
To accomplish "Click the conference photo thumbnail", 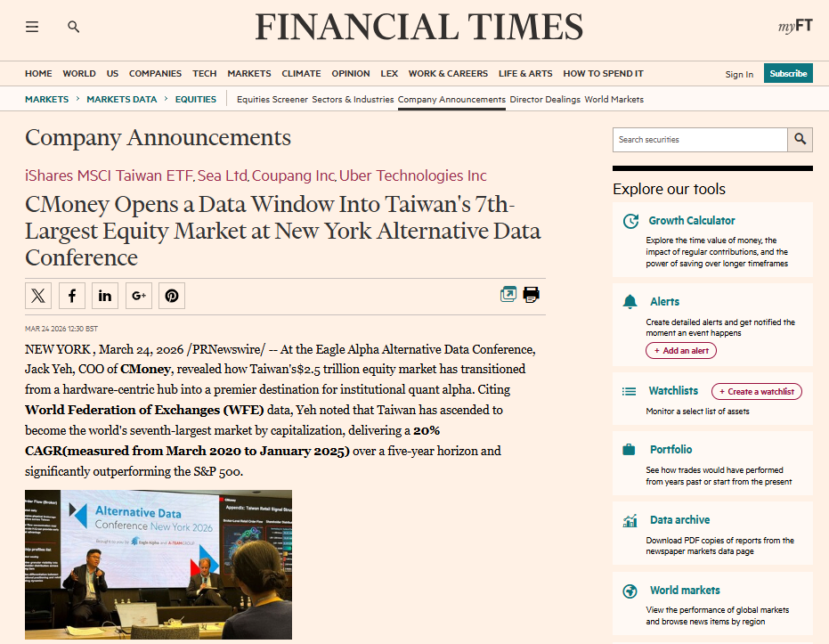I will coord(158,565).
